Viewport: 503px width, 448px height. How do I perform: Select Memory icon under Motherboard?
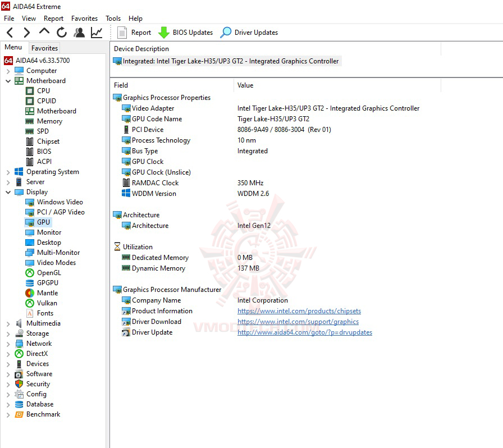click(30, 121)
